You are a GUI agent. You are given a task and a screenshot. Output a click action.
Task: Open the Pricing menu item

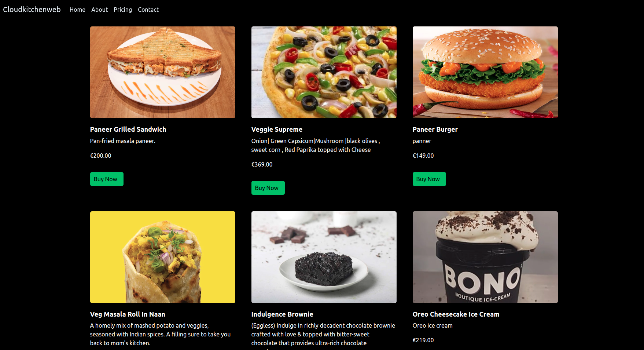point(123,10)
